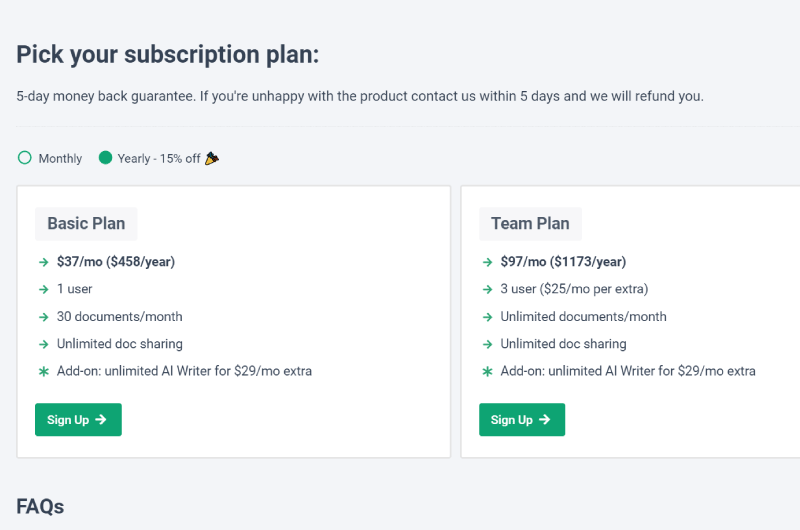Click the Yearly - 15% off label text
The height and width of the screenshot is (530, 800).
[x=159, y=159]
